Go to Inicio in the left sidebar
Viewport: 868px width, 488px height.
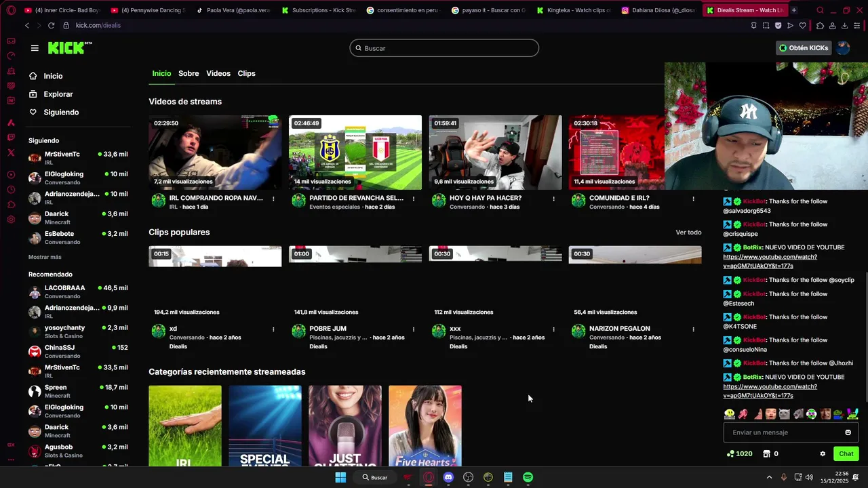tap(45, 76)
